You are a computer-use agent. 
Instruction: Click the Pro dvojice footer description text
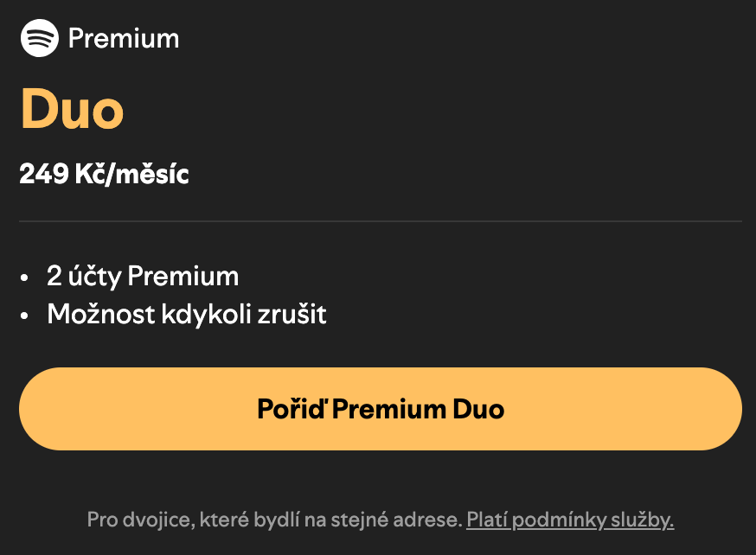click(273, 520)
